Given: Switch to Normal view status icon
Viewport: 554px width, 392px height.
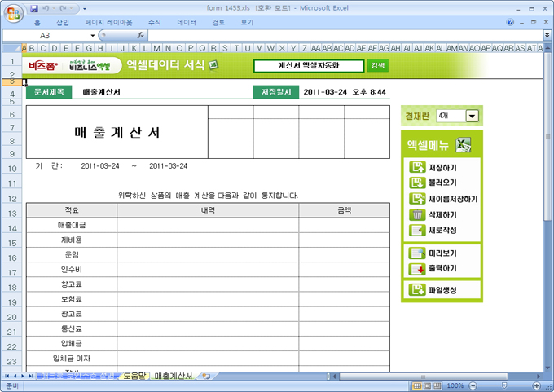Looking at the screenshot, I should click(417, 386).
